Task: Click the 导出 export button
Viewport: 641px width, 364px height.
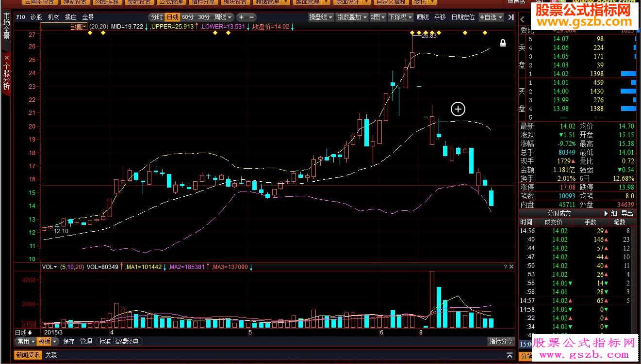Action: [x=627, y=213]
